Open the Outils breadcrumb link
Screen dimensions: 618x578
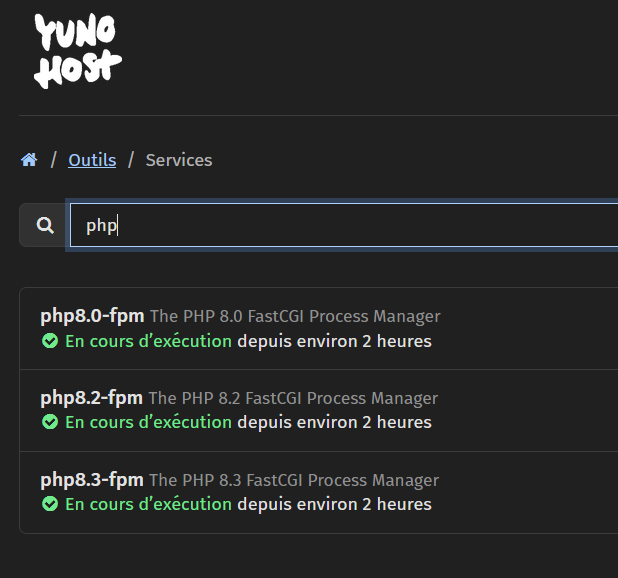[x=92, y=160]
